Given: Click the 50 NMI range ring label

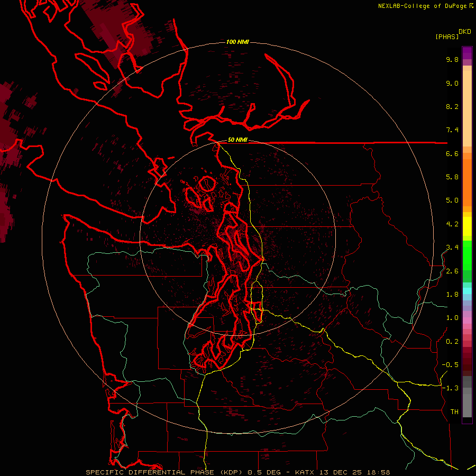Looking at the screenshot, I should coord(237,140).
